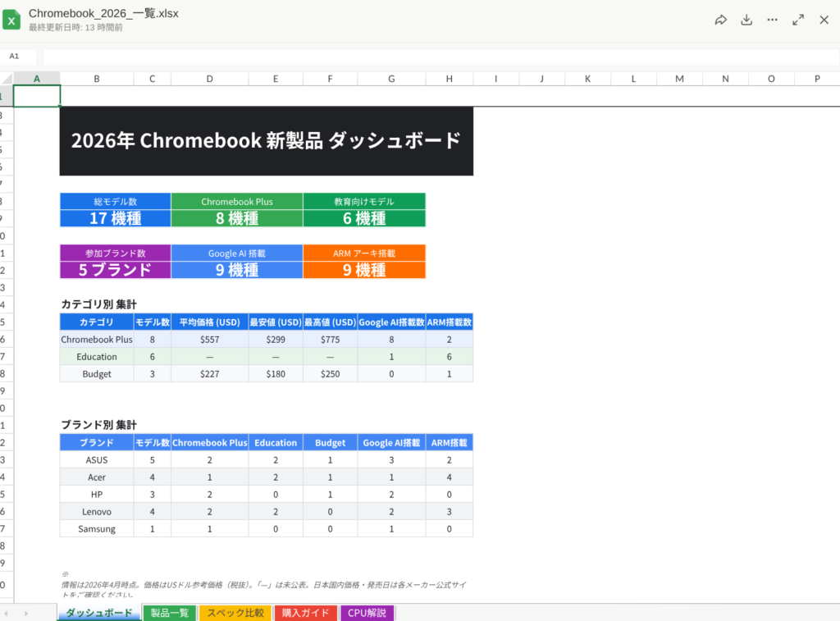Download the Chromebook spreadsheet file

pyautogui.click(x=746, y=21)
